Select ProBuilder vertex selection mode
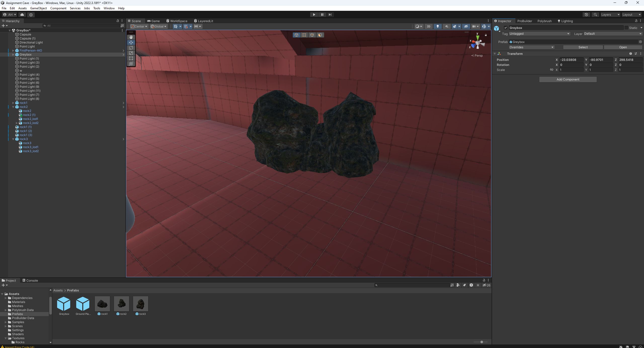This screenshot has width=644, height=348. click(304, 35)
